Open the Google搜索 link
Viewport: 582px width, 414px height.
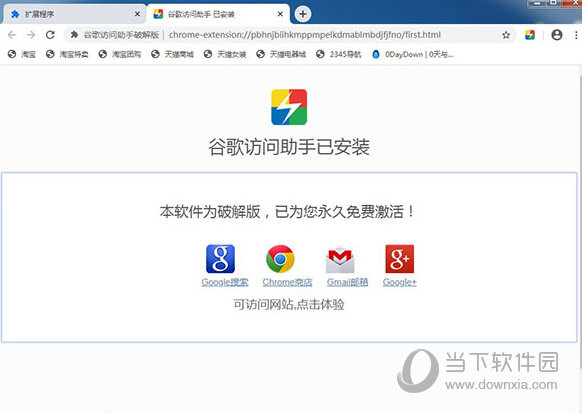(x=225, y=282)
